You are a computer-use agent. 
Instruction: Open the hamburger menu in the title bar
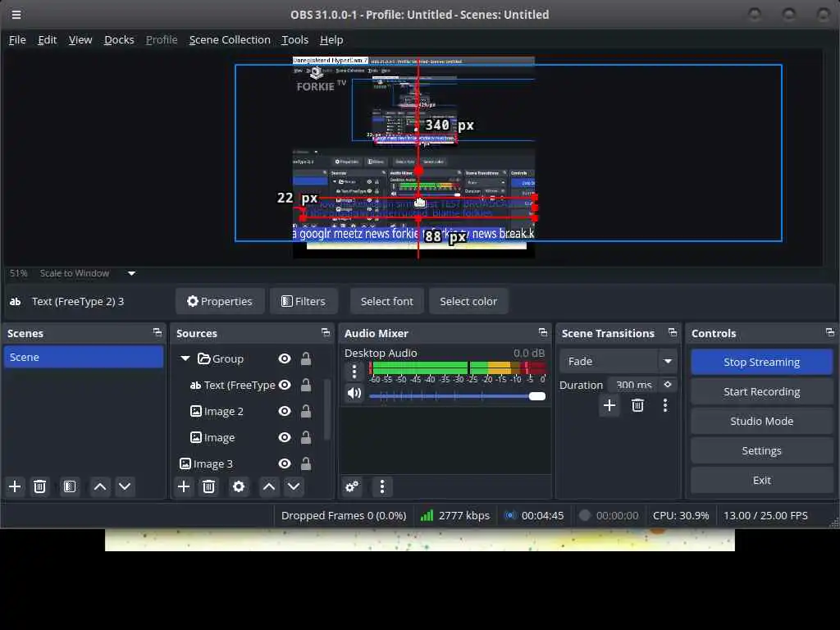pyautogui.click(x=16, y=15)
